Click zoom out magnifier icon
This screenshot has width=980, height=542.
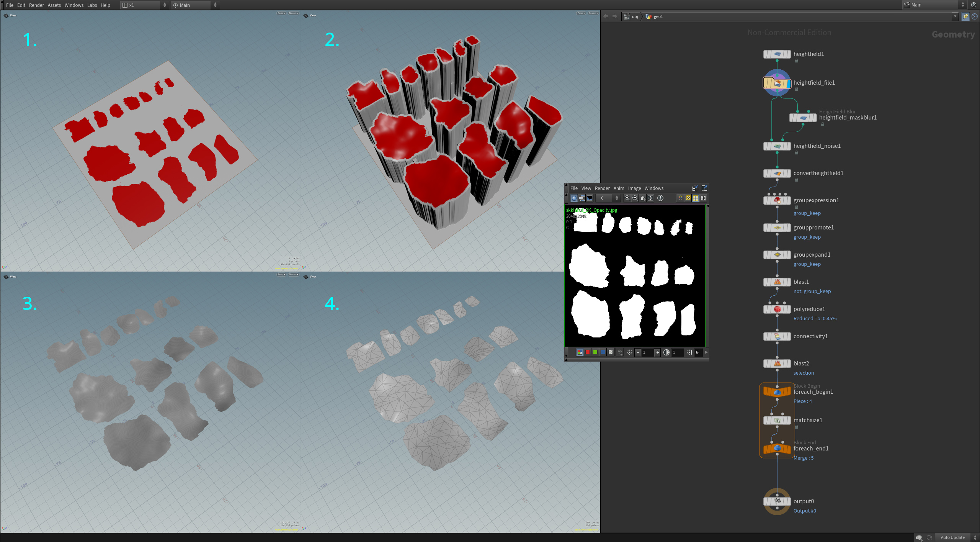[635, 198]
